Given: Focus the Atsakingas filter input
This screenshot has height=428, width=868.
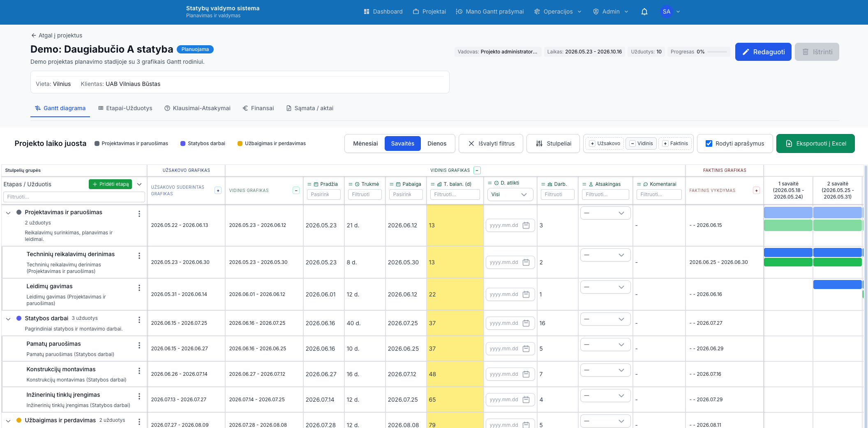Looking at the screenshot, I should (605, 194).
